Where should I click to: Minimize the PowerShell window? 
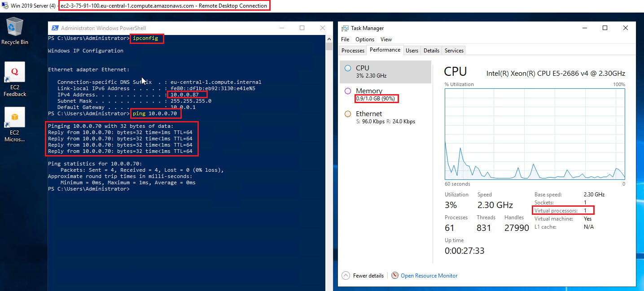(282, 28)
